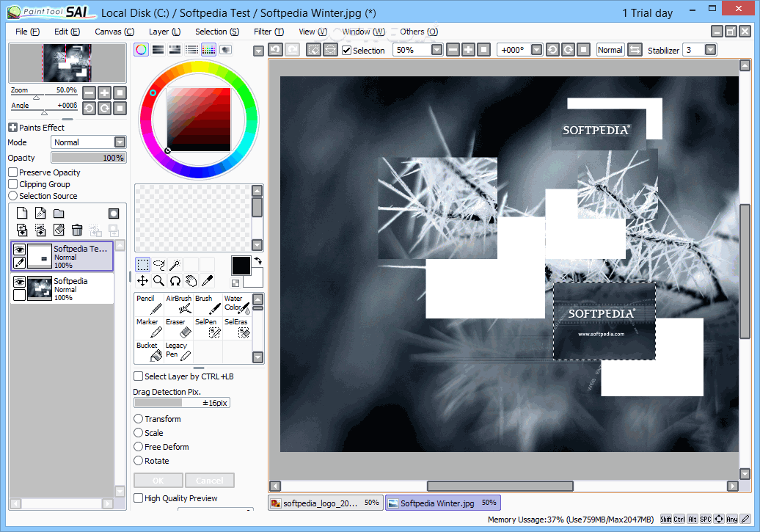Viewport: 760px width, 532px height.
Task: Click the black foreground color swatch
Action: [241, 266]
